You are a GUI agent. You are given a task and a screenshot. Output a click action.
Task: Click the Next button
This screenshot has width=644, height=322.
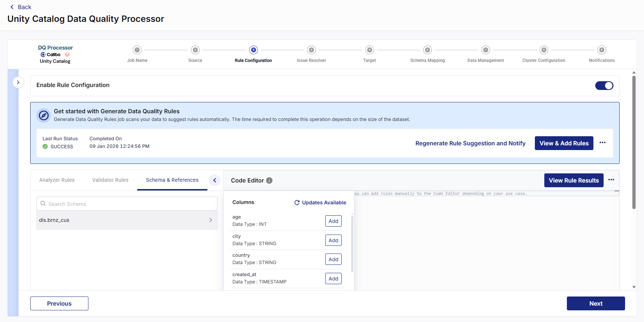[x=596, y=303]
